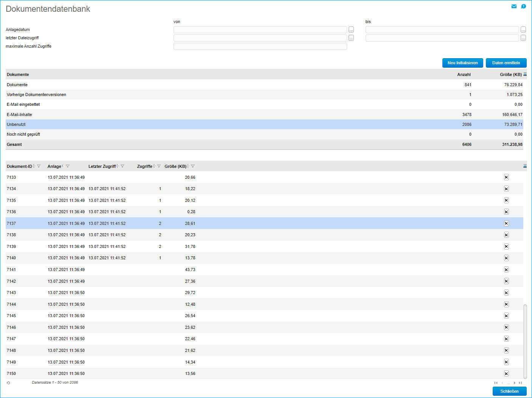The height and width of the screenshot is (398, 532).
Task: Remove document 7150 with its X icon
Action: (506, 373)
